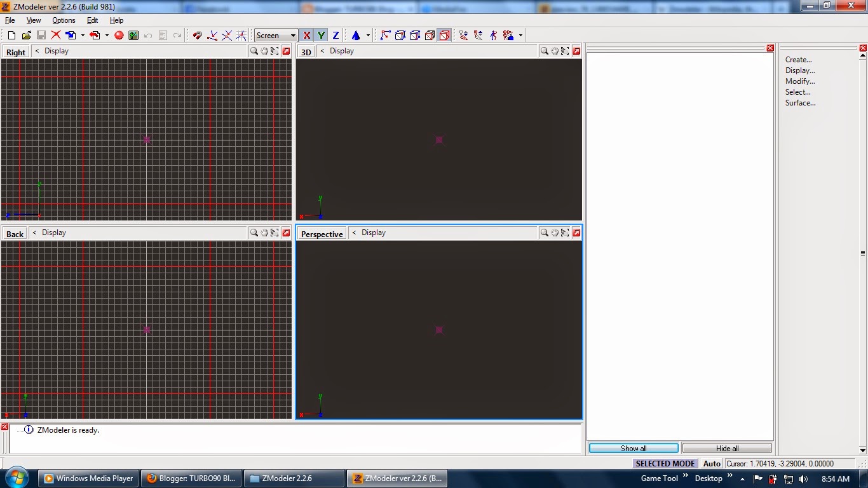This screenshot has height=488, width=868.
Task: Open the View menu
Action: point(34,20)
